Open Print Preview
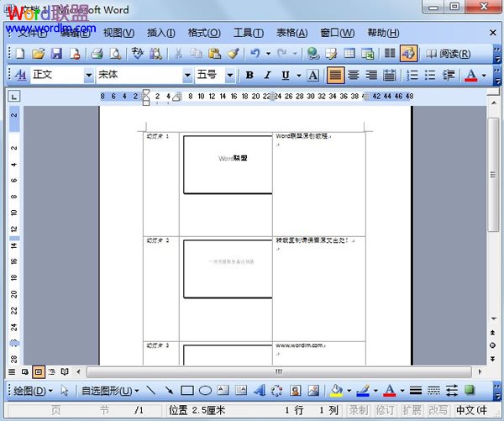The width and height of the screenshot is (504, 421). click(x=115, y=54)
